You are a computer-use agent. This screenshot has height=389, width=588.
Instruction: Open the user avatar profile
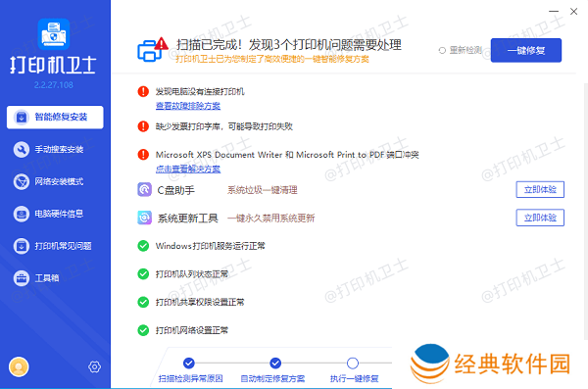point(19,366)
